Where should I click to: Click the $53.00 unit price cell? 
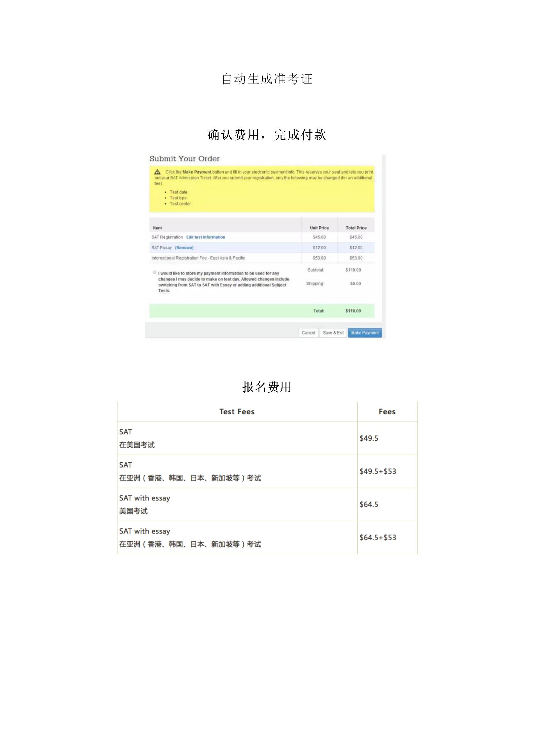[319, 258]
